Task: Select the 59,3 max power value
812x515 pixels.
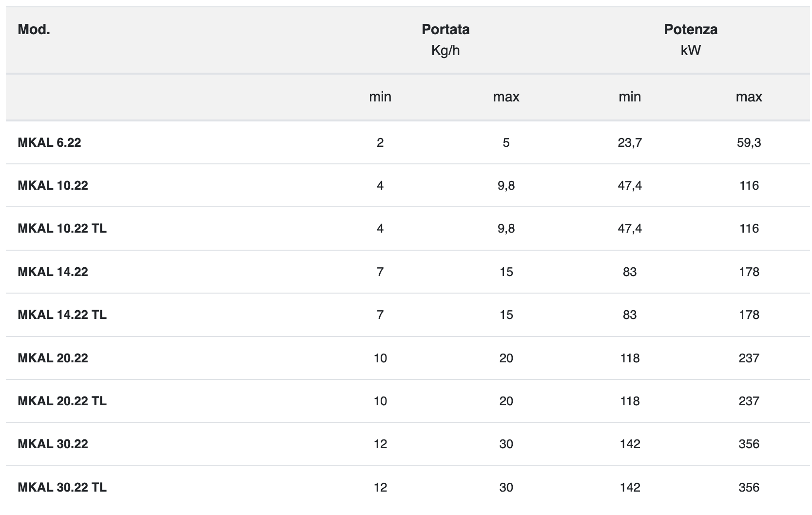Action: (x=749, y=142)
